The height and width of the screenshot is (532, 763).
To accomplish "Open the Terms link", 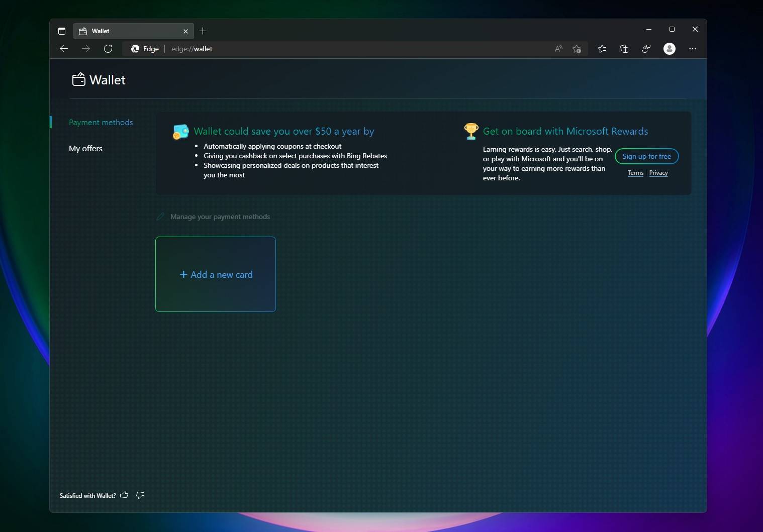I will pyautogui.click(x=635, y=173).
